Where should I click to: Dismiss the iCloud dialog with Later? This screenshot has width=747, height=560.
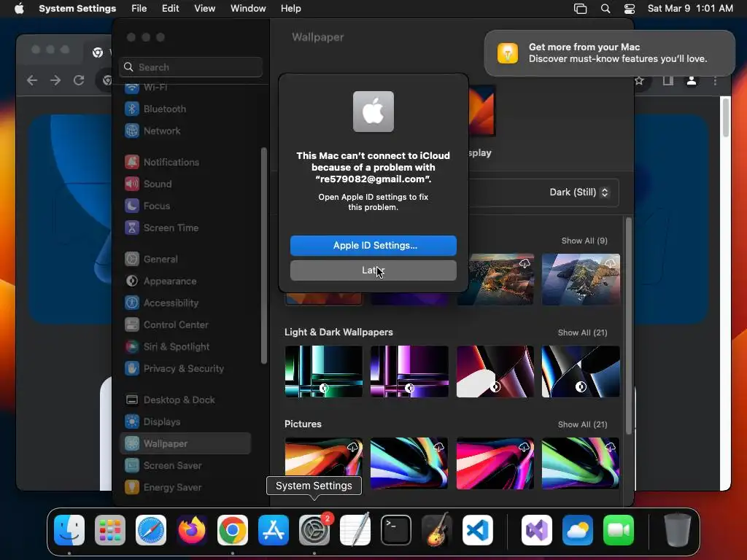pyautogui.click(x=373, y=270)
